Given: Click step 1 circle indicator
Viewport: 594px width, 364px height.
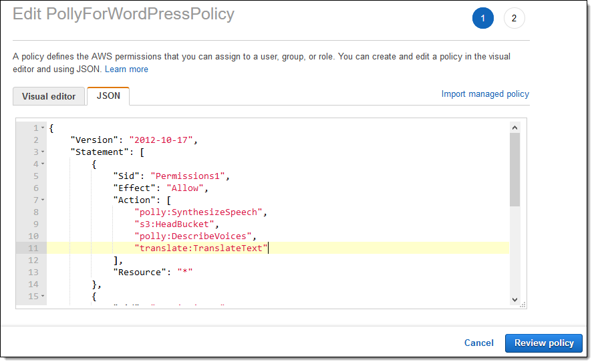Looking at the screenshot, I should click(482, 19).
